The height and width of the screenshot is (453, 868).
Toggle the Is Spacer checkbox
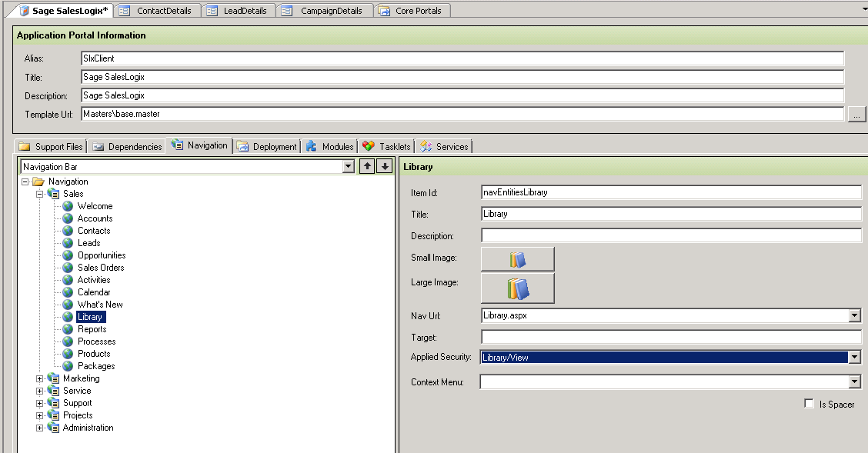809,404
